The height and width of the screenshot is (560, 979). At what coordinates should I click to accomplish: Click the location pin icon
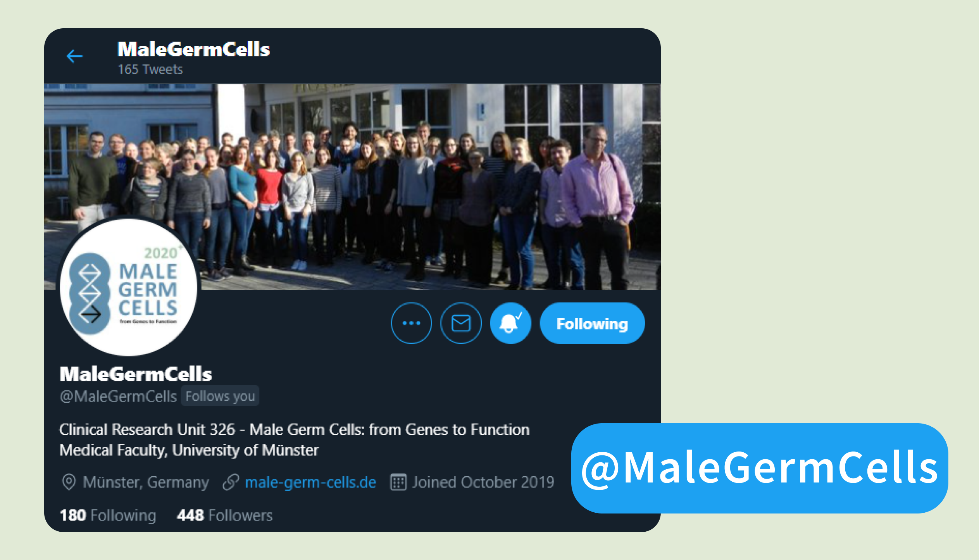(x=69, y=482)
